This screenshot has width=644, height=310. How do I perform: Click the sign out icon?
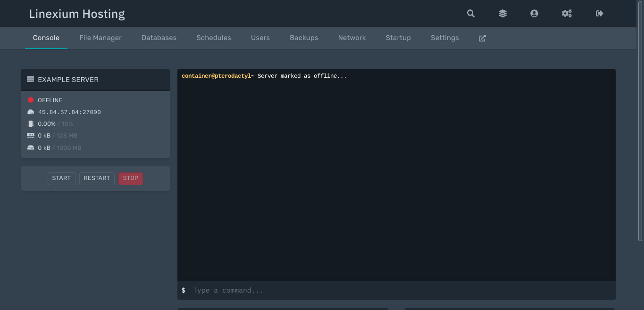click(600, 14)
